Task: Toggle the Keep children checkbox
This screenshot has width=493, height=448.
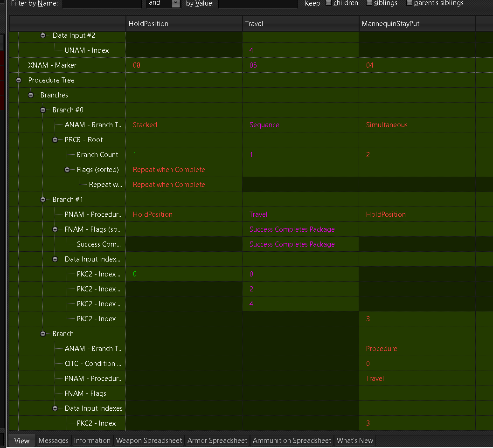Action: click(x=328, y=3)
